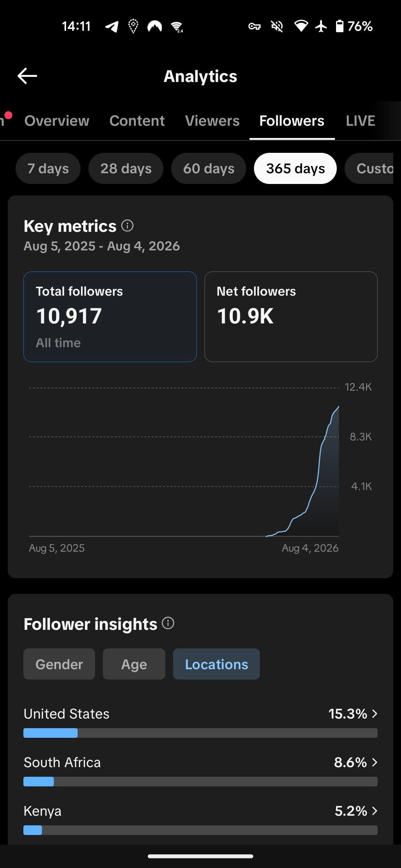Select the 28 days range chip
Screen dimensions: 401x868
[x=126, y=168]
